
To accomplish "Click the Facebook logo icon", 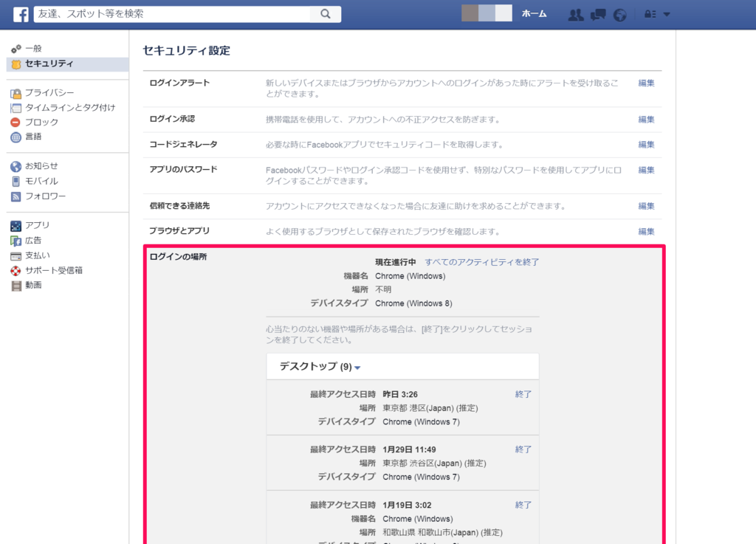I will point(21,15).
